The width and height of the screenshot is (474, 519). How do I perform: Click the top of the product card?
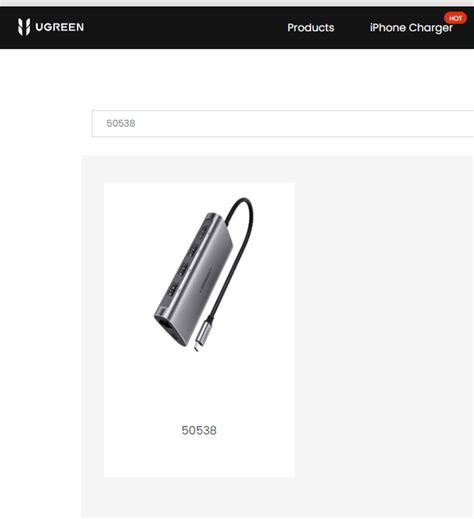click(199, 188)
